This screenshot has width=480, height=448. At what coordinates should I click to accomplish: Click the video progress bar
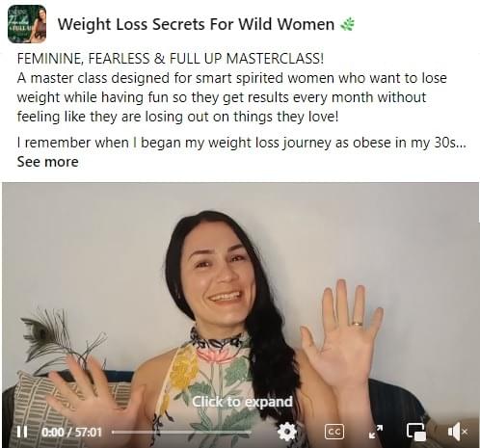tap(181, 433)
